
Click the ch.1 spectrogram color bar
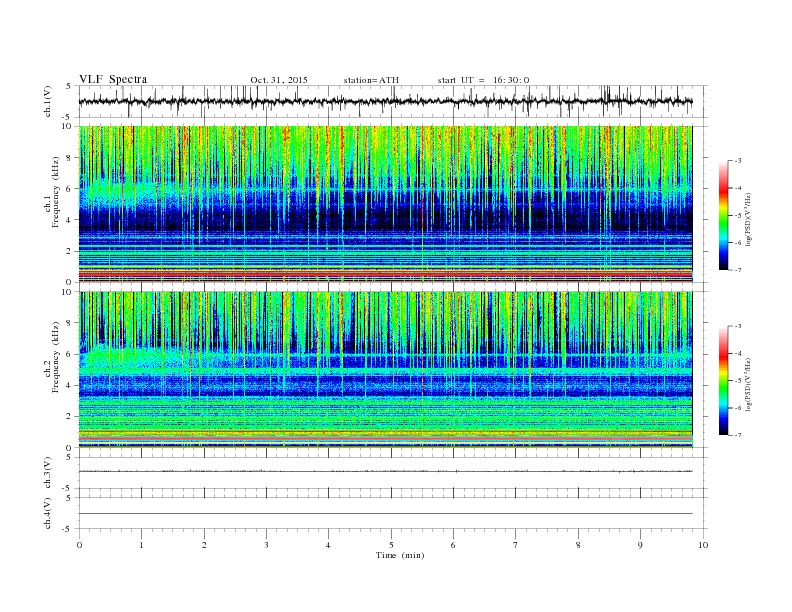(x=723, y=215)
